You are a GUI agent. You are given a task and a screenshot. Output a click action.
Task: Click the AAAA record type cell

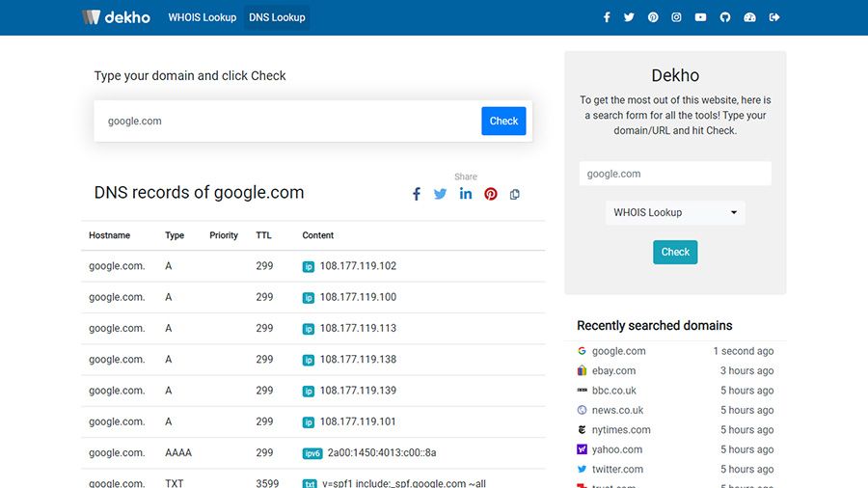(x=178, y=452)
